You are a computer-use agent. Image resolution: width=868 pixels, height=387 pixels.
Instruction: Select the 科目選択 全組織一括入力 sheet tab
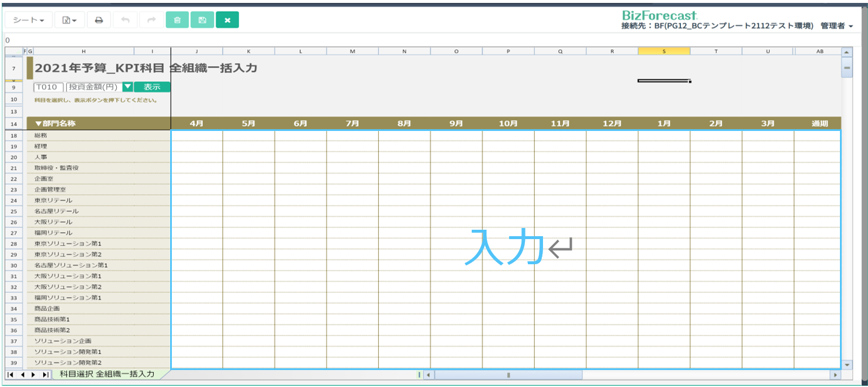tap(108, 374)
